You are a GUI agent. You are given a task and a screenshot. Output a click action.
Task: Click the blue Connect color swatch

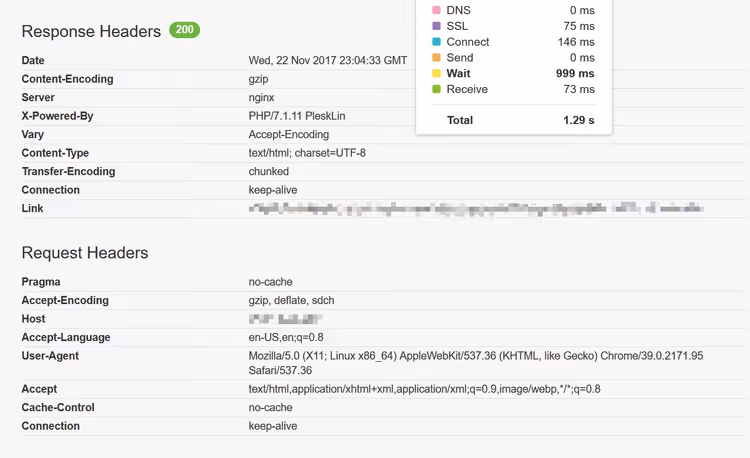click(x=436, y=42)
